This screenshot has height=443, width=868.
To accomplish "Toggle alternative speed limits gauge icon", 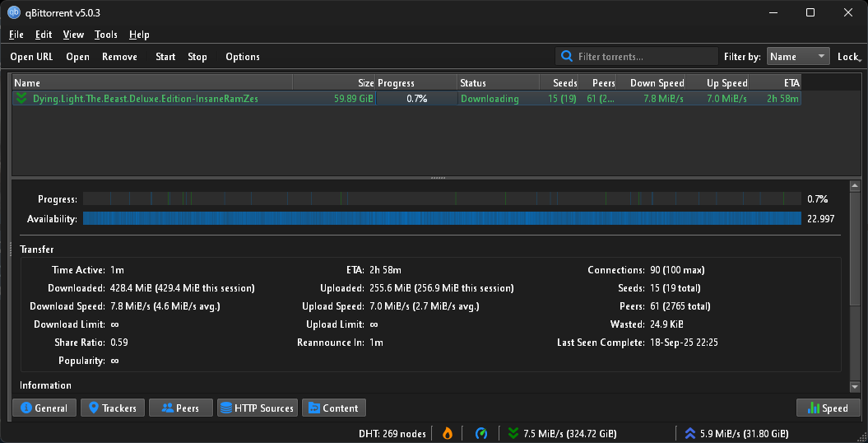I will (x=481, y=434).
